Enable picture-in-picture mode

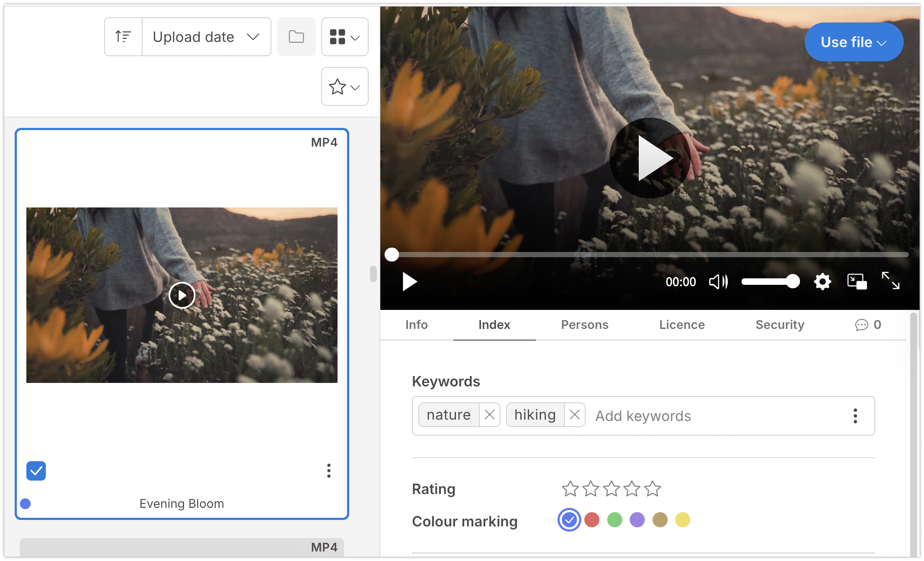point(857,282)
